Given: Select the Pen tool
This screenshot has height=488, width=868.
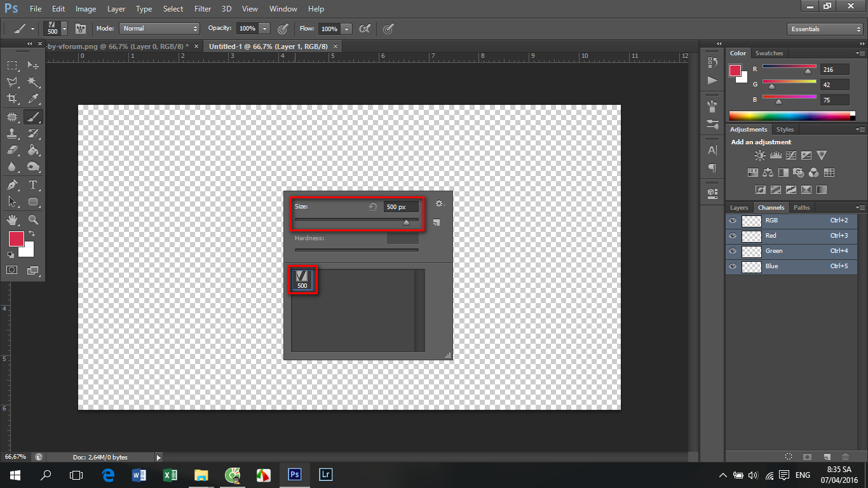Looking at the screenshot, I should coord(12,185).
